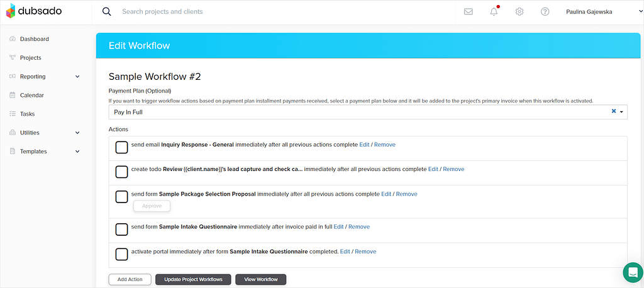The image size is (644, 288).
Task: Go to Calendar in sidebar
Action: pyautogui.click(x=32, y=95)
